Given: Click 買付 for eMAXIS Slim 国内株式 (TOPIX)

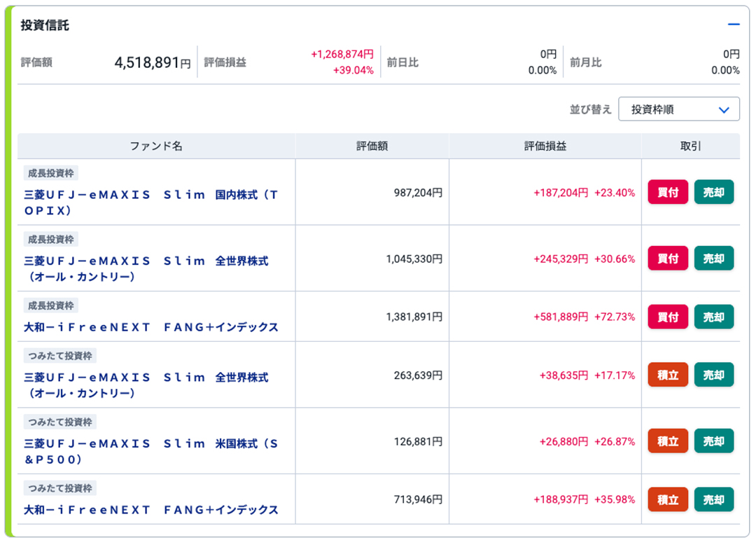Looking at the screenshot, I should pyautogui.click(x=668, y=192).
